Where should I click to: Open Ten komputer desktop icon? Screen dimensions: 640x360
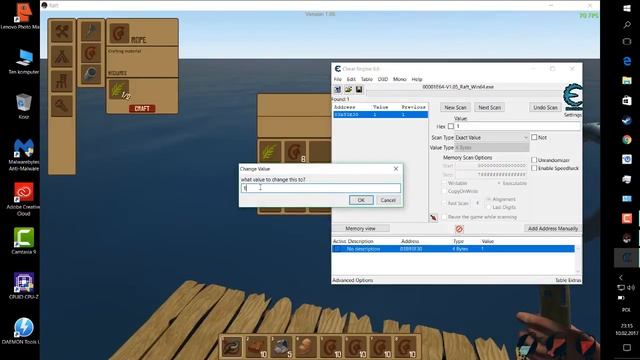pos(24,62)
